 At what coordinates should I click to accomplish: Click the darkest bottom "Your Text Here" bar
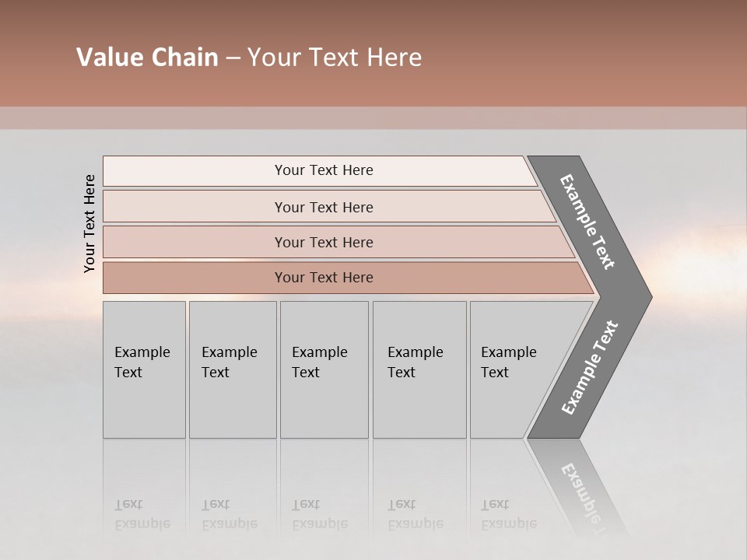coord(323,278)
